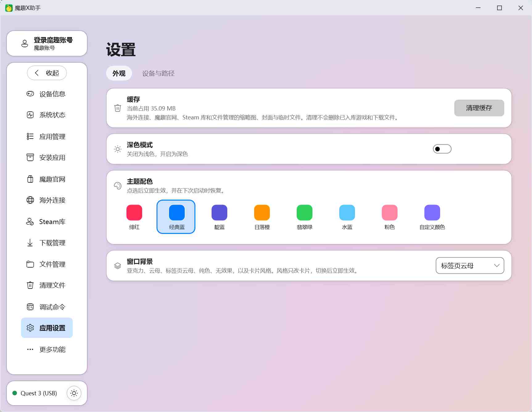Click the account avatar icon for 登录魔趣账号
532x412 pixels.
point(25,44)
